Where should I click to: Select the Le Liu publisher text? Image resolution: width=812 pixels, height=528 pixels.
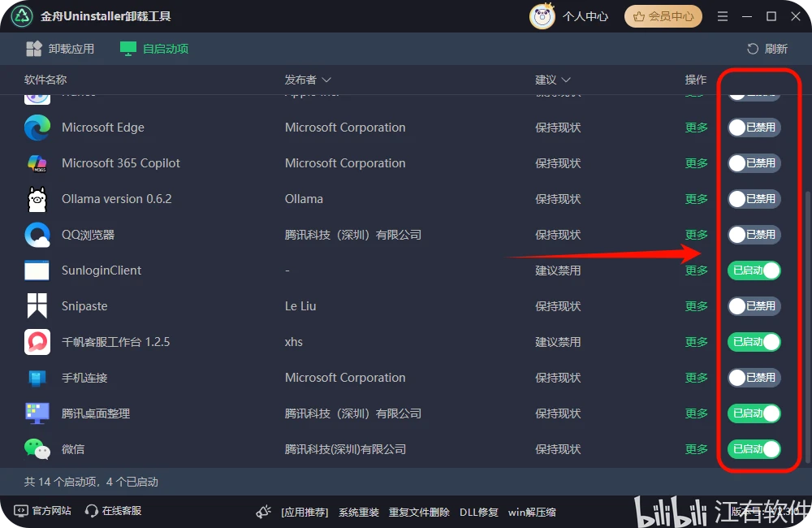tap(300, 306)
